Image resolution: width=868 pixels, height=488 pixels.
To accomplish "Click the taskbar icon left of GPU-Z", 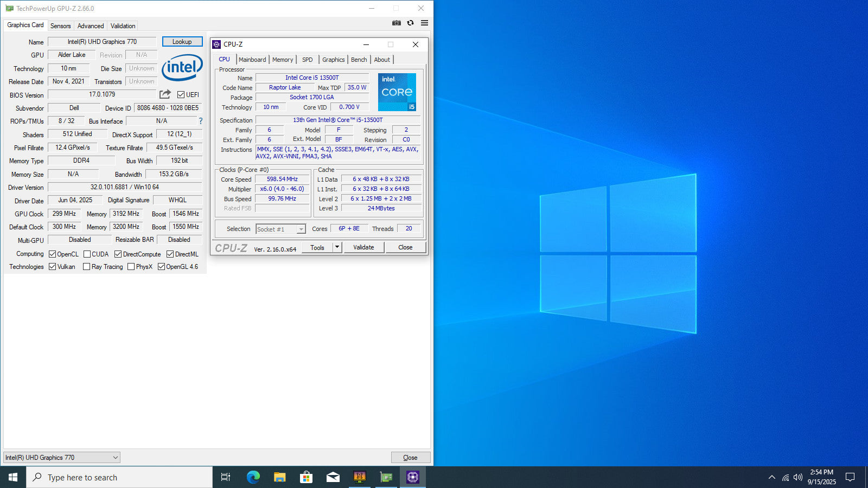I will tap(359, 477).
